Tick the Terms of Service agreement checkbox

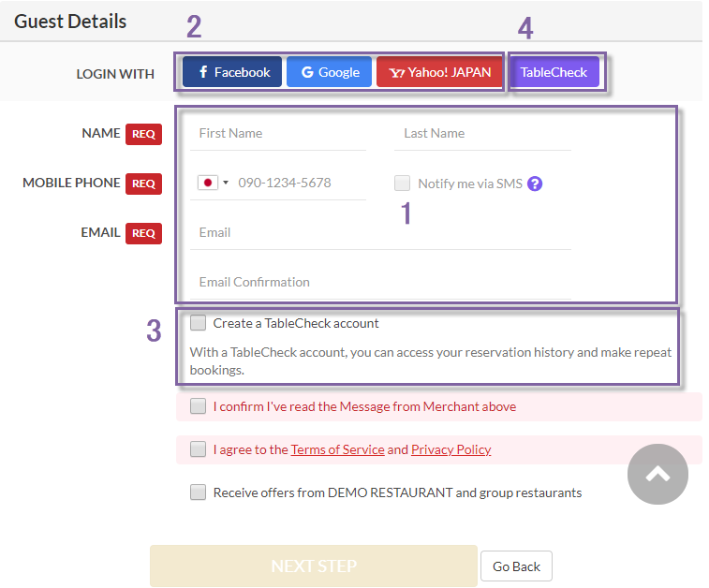(x=199, y=449)
